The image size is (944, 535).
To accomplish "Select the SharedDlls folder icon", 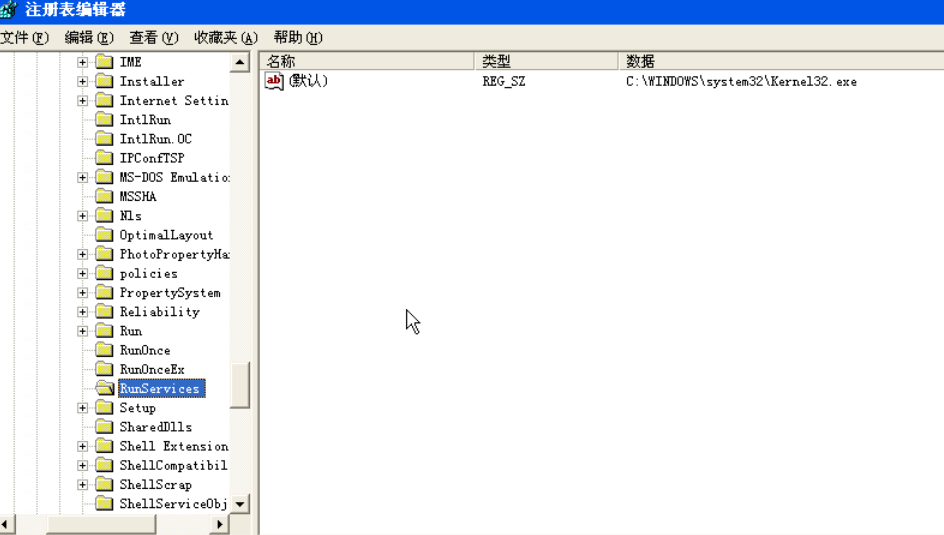I will pos(105,427).
